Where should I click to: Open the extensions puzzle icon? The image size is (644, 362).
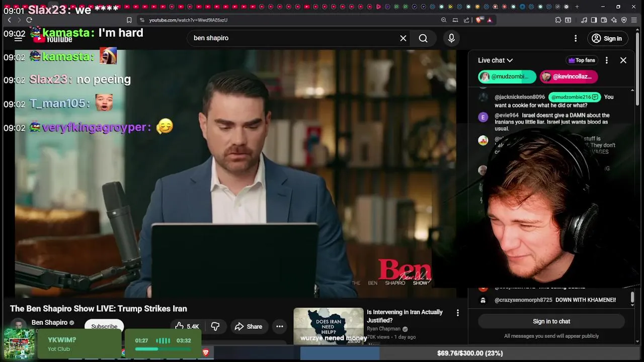coord(558,20)
